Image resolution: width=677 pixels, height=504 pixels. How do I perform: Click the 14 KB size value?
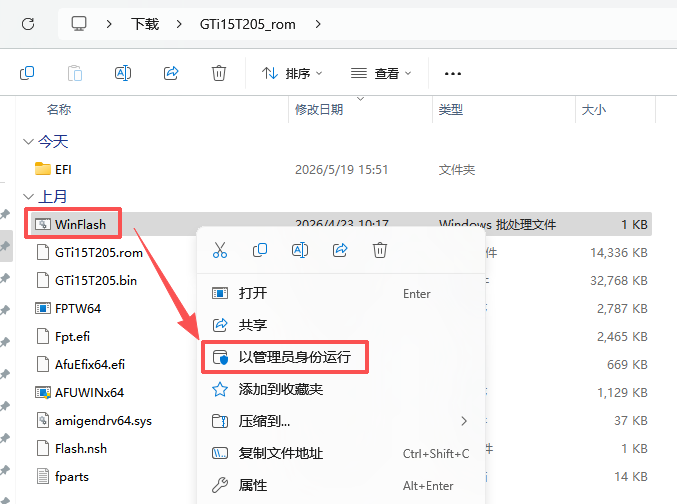[631, 477]
